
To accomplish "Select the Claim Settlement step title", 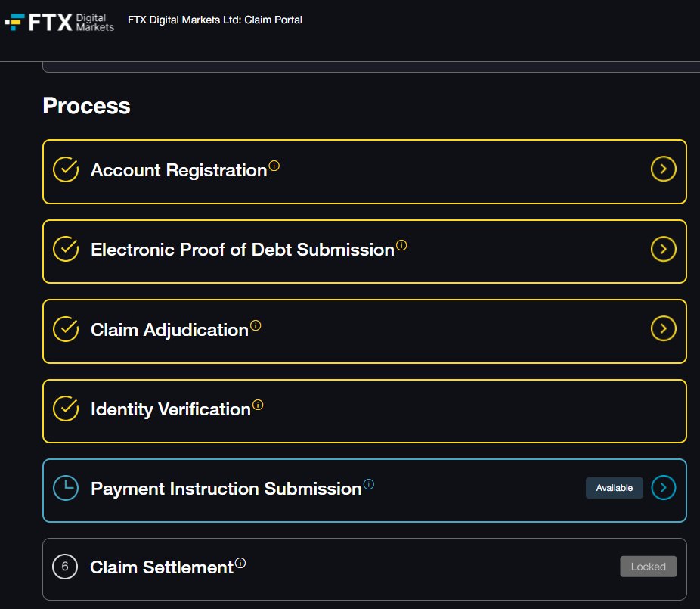I will [162, 567].
